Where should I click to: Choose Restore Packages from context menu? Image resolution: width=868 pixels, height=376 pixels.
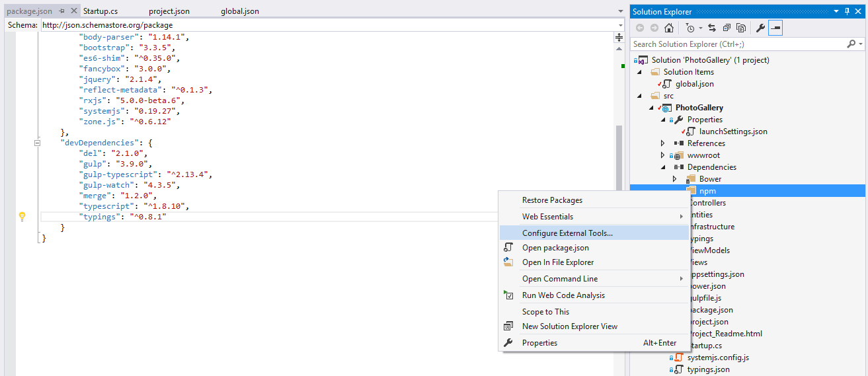(552, 200)
